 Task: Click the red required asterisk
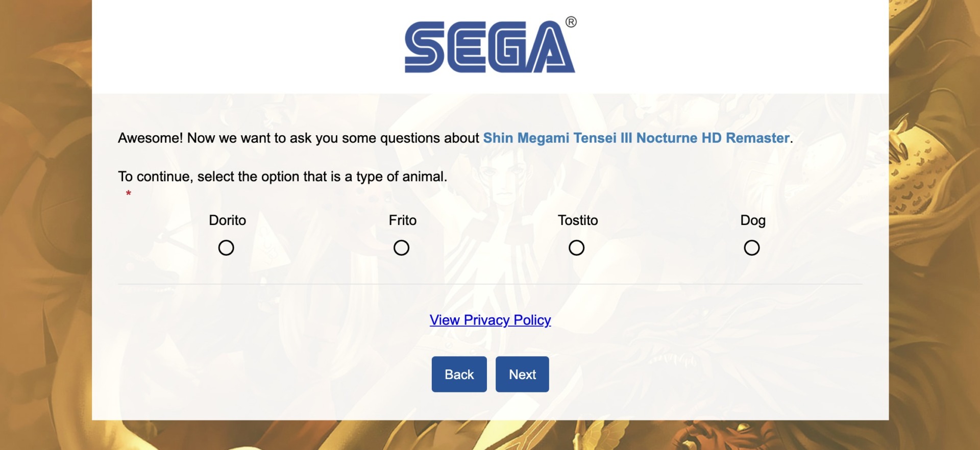129,193
